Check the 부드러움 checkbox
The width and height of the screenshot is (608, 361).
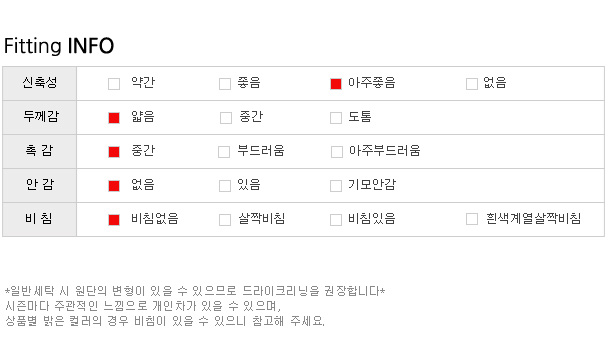point(224,152)
